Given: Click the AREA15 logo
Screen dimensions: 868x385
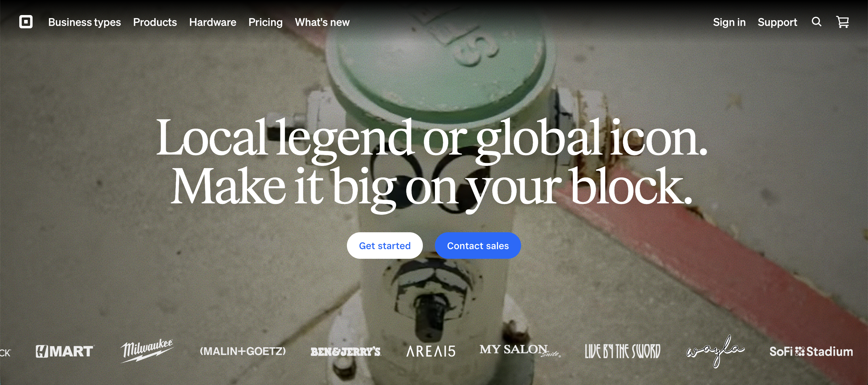Looking at the screenshot, I should [431, 351].
